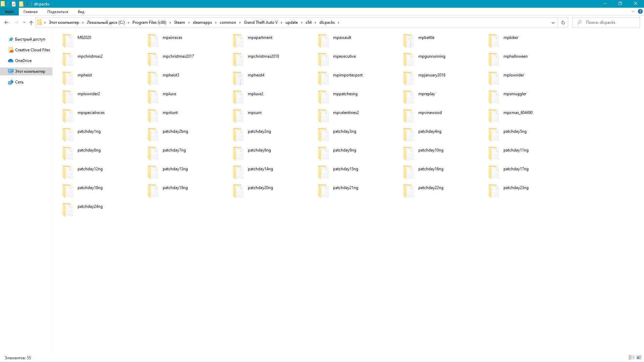Select the mpexecutive folder name

click(344, 56)
